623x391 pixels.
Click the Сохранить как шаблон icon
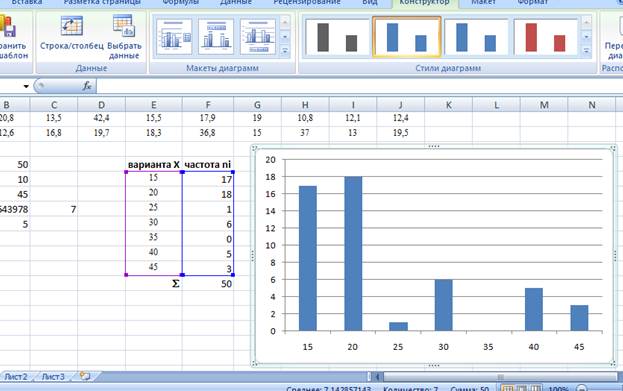[9, 26]
